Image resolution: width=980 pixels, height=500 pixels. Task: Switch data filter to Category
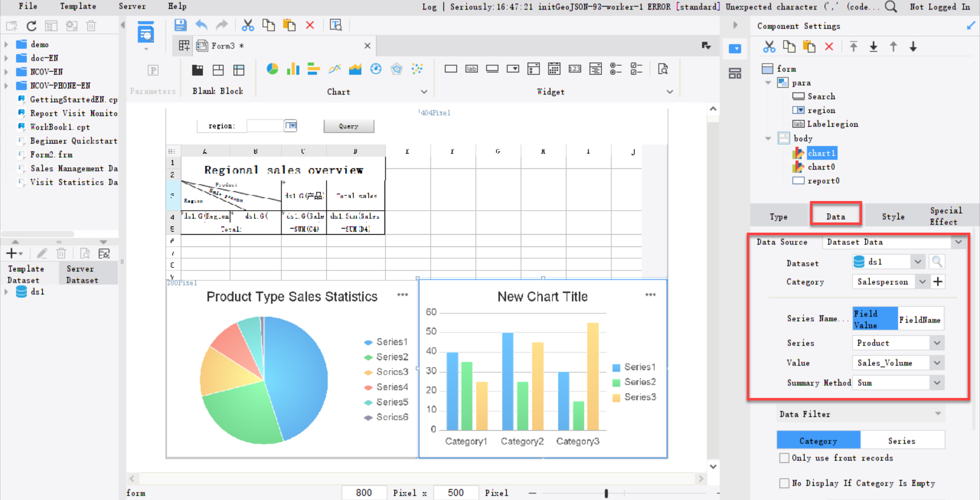[x=818, y=441]
